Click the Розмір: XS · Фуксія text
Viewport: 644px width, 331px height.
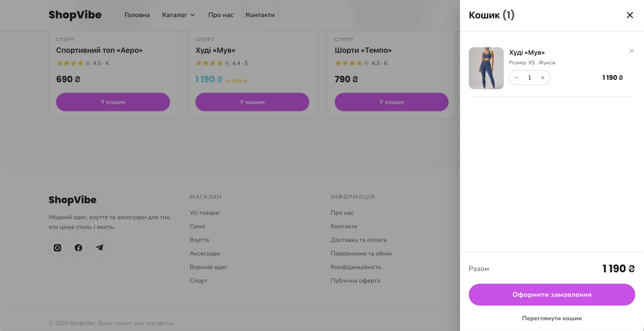coord(532,63)
